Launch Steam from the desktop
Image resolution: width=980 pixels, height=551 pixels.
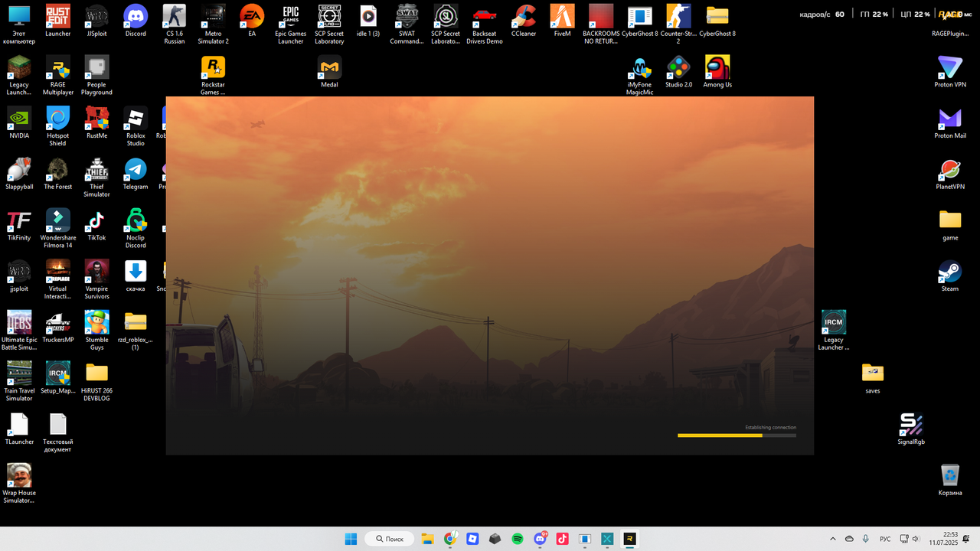click(950, 276)
